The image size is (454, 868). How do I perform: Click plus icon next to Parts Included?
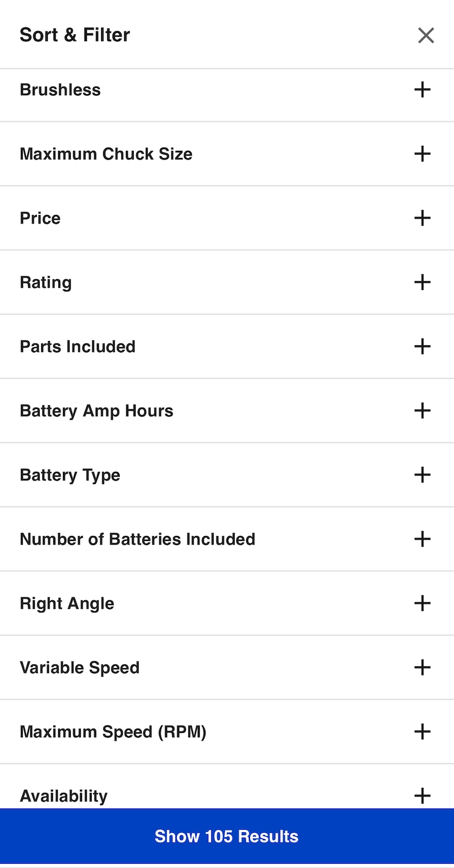pyautogui.click(x=422, y=346)
